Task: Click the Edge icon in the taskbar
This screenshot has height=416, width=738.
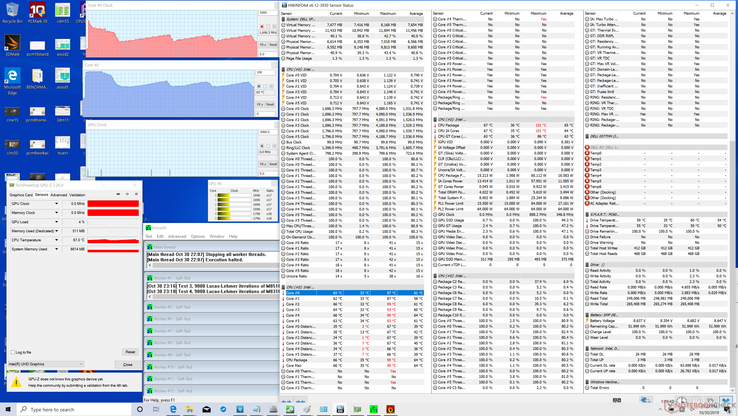Action: tap(173, 409)
